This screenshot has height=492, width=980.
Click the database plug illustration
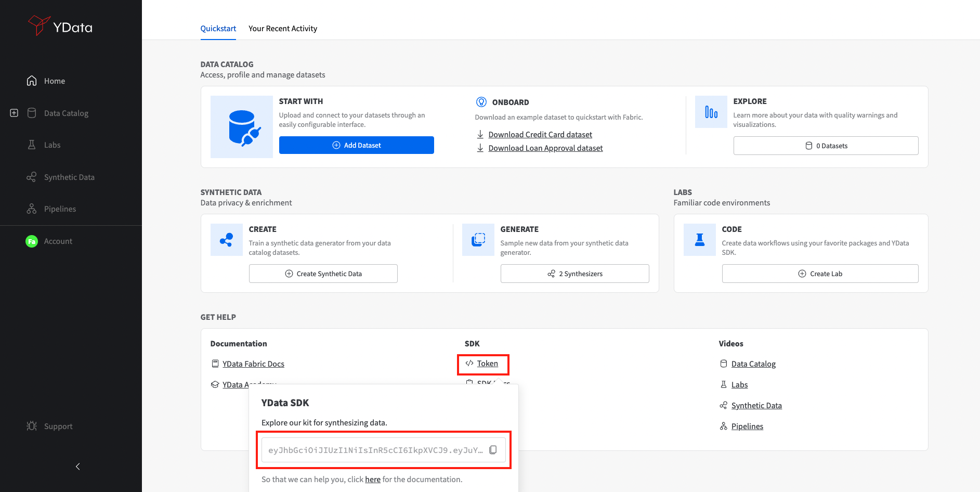242,127
